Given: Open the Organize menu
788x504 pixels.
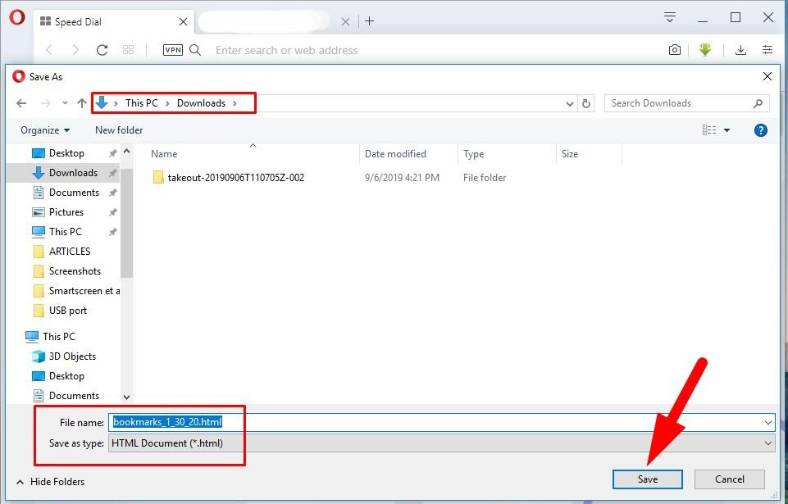Looking at the screenshot, I should point(45,130).
